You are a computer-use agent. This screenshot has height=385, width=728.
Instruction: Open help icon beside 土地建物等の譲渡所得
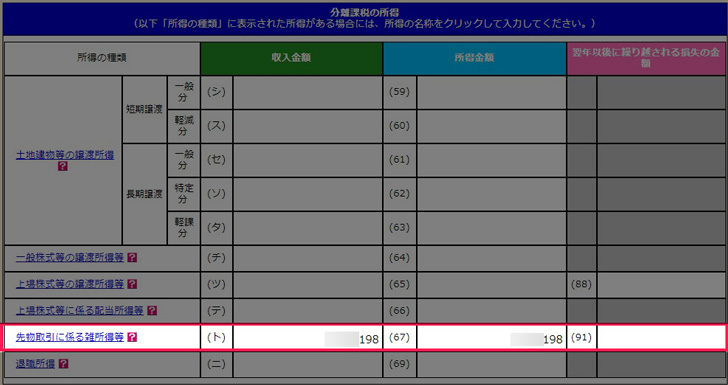coord(63,166)
